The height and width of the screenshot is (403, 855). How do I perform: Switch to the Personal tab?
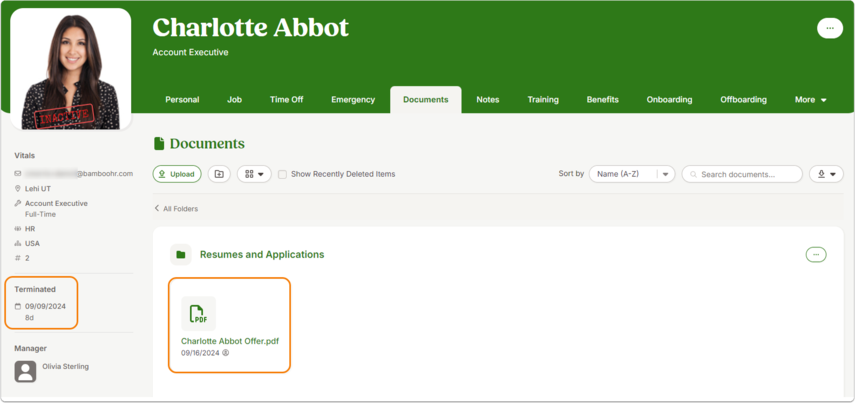(x=182, y=100)
